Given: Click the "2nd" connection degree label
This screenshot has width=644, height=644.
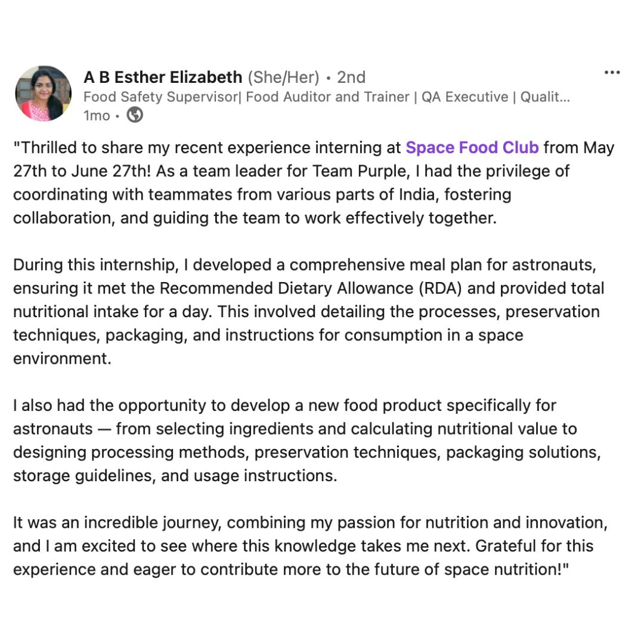Looking at the screenshot, I should 351,78.
